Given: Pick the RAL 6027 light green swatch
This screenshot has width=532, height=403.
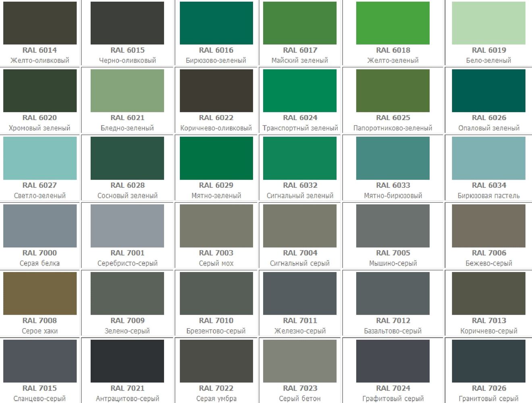Looking at the screenshot, I should 40,158.
